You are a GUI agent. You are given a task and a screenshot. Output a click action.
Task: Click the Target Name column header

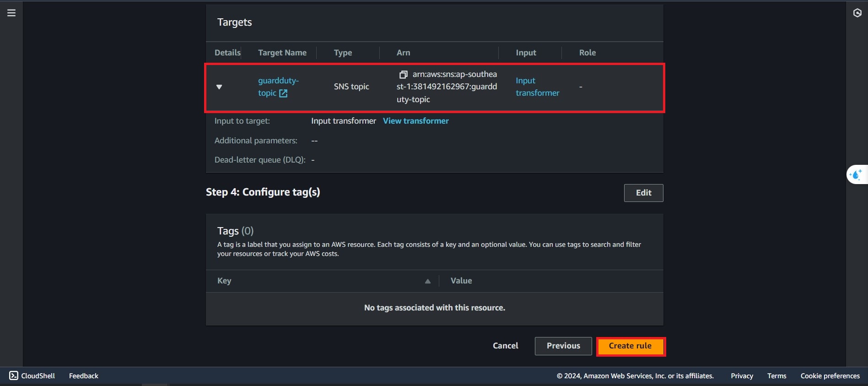point(282,53)
